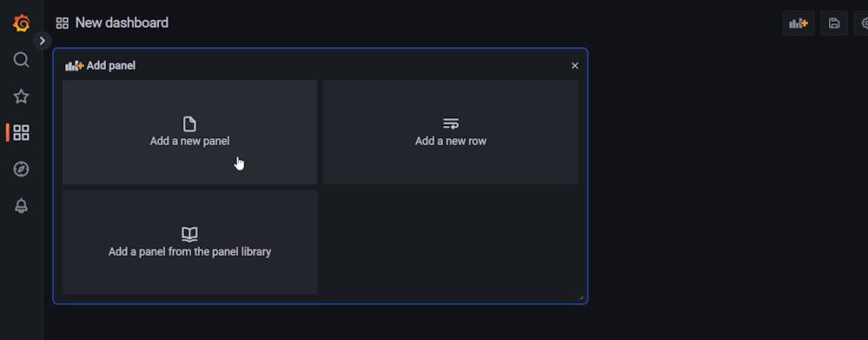
Task: Click the Grafana logo home icon
Action: (21, 23)
